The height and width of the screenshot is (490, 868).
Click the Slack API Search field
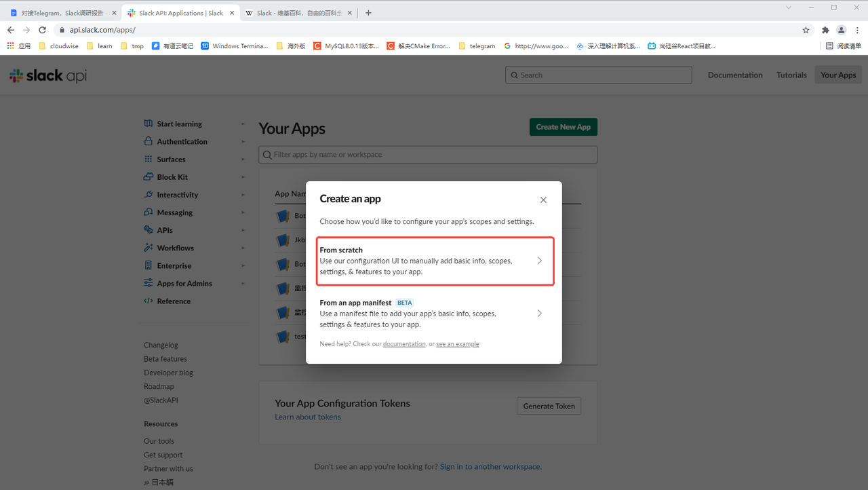599,75
